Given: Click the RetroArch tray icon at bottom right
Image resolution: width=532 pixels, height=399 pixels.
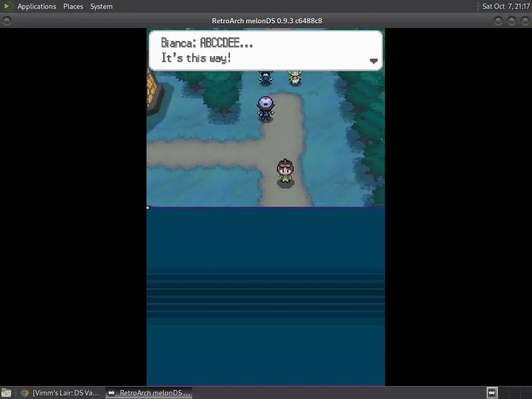Looking at the screenshot, I should (492, 393).
